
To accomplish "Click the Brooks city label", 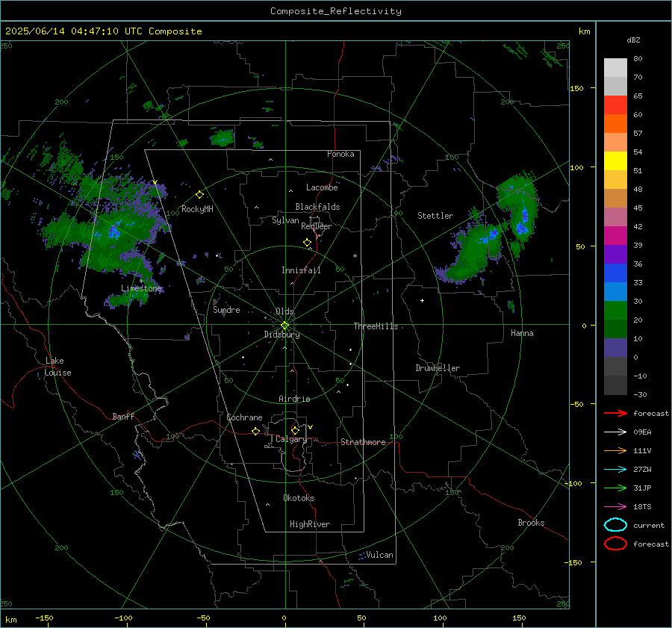I will coord(531,523).
